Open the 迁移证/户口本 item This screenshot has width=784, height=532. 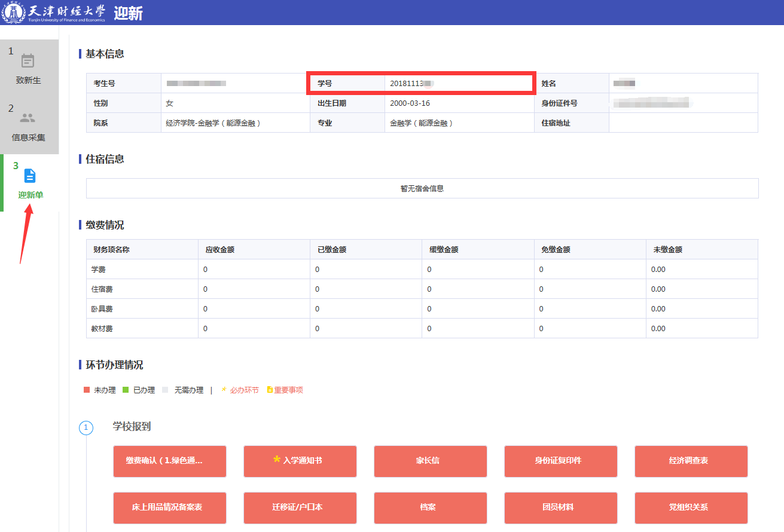[x=300, y=507]
